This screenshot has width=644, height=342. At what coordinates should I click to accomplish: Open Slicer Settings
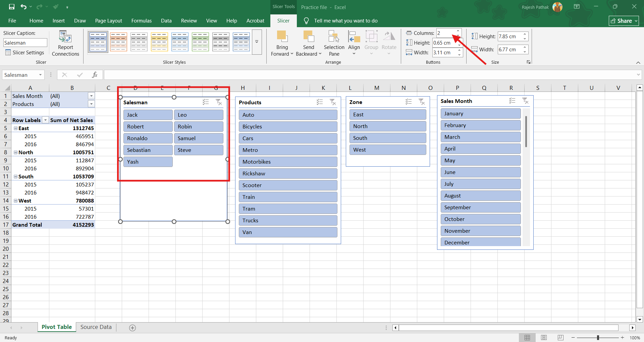pyautogui.click(x=25, y=53)
